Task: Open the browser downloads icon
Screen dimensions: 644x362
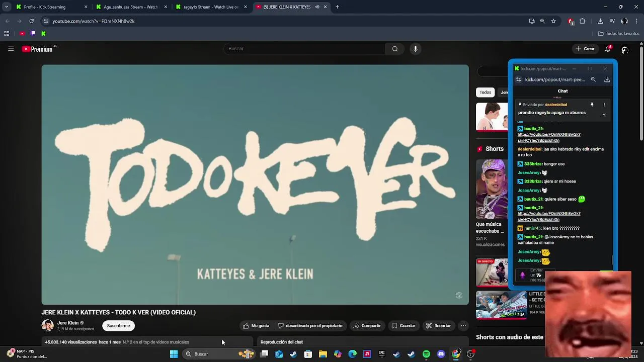Action: point(600,21)
